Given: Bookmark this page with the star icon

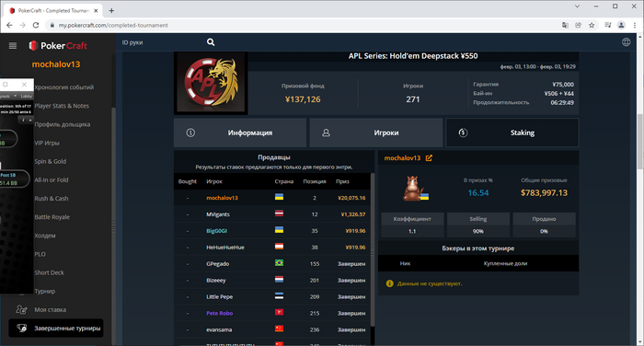Looking at the screenshot, I should pos(592,25).
